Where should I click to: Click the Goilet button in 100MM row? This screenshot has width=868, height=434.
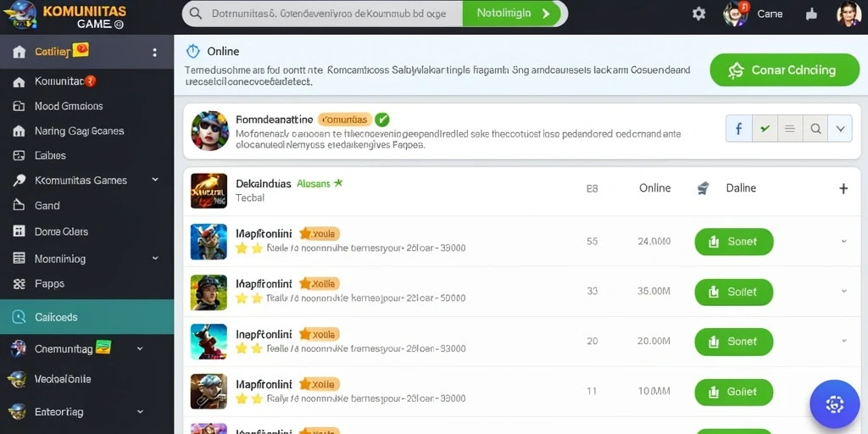pos(733,392)
